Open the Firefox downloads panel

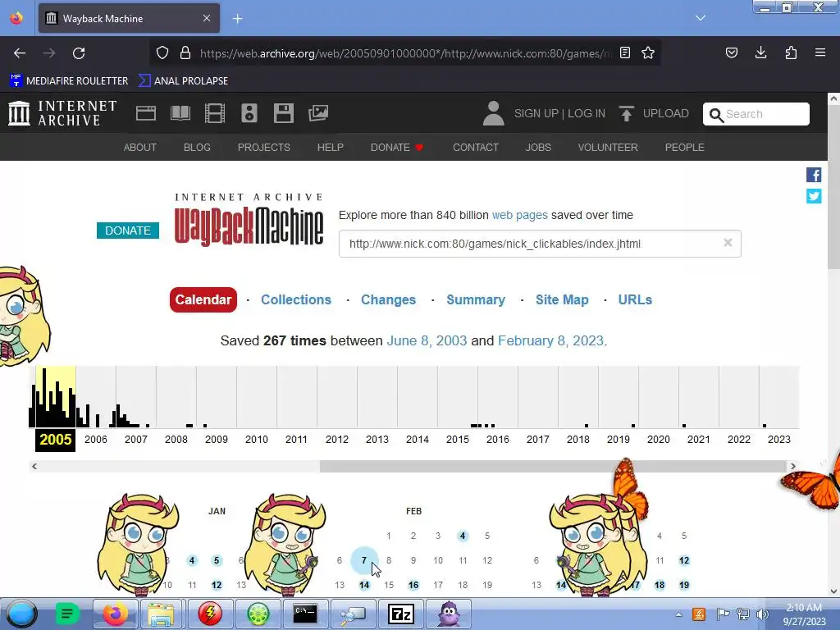760,52
